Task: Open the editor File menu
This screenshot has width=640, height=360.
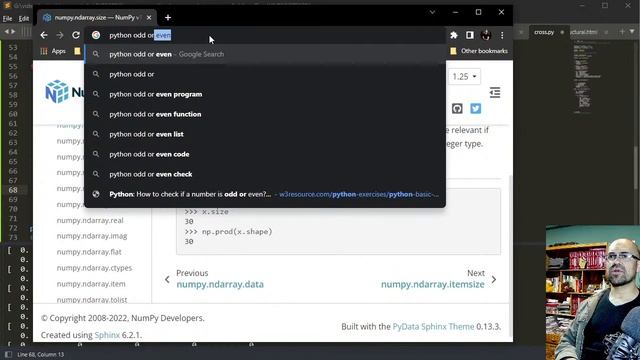Action: [7, 18]
